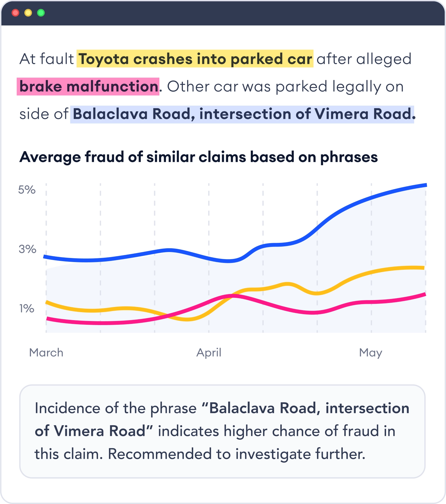Click the green maximize window dot

tap(41, 13)
